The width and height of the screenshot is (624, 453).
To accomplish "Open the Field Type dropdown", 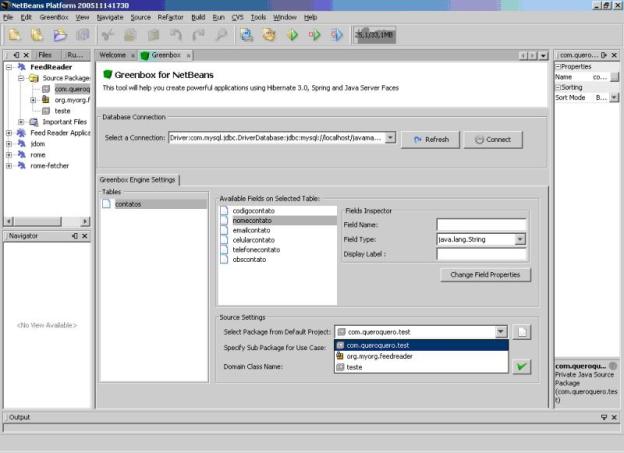I will [520, 240].
